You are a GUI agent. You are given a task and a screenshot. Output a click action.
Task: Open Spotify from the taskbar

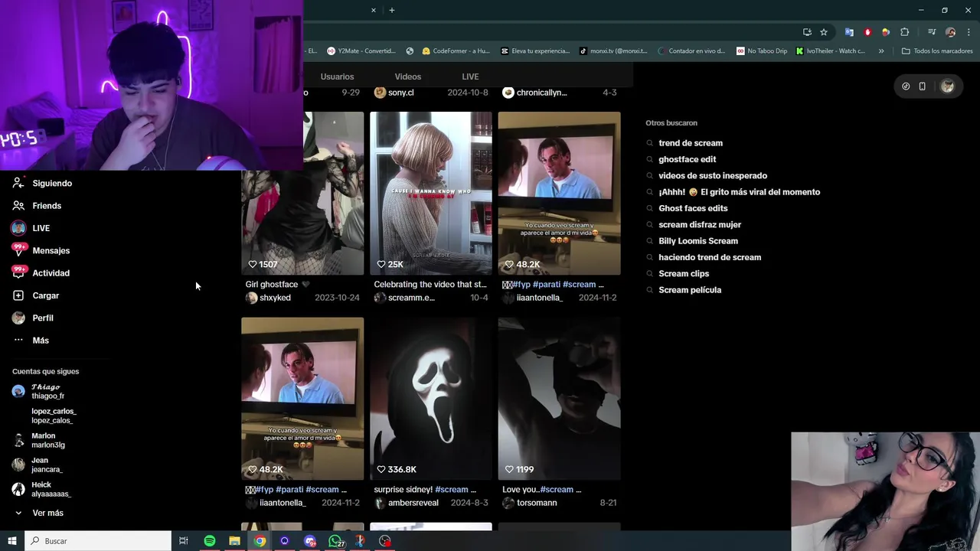click(209, 541)
